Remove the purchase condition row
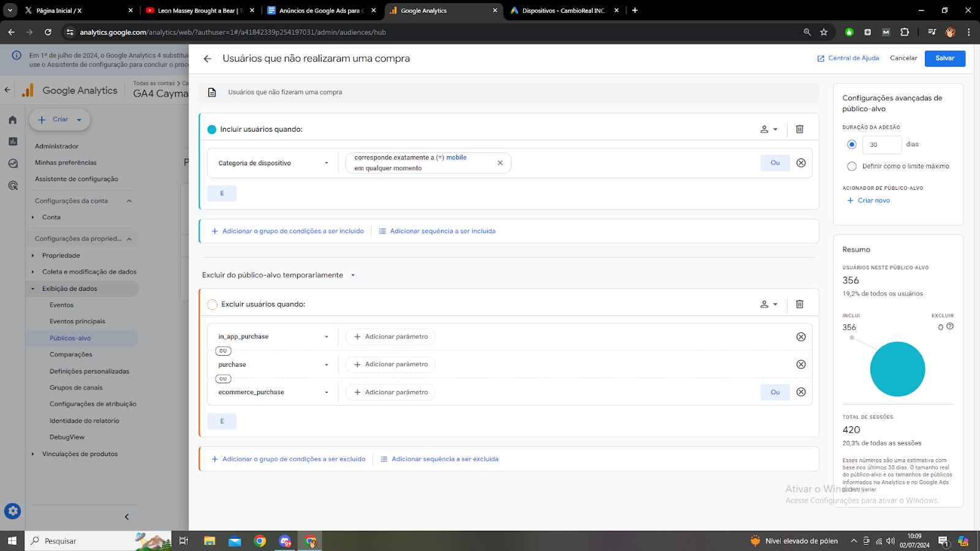Viewport: 980px width, 551px height. (x=801, y=364)
